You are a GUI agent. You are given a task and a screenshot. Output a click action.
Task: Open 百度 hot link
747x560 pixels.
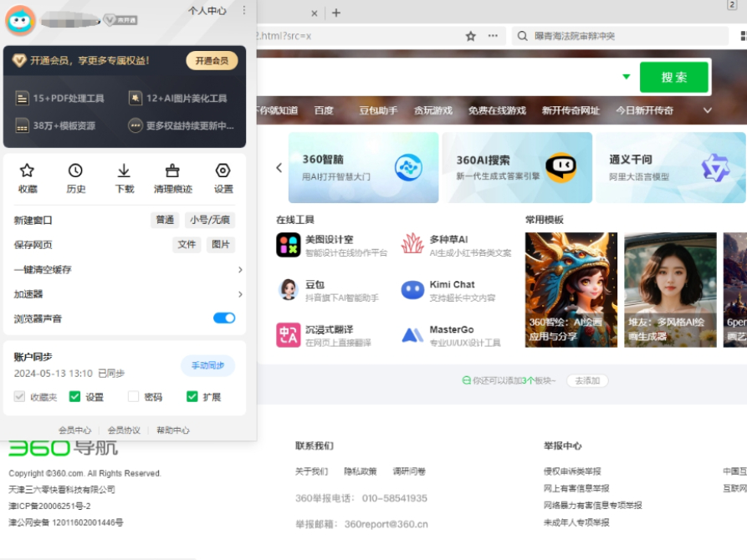coord(324,110)
